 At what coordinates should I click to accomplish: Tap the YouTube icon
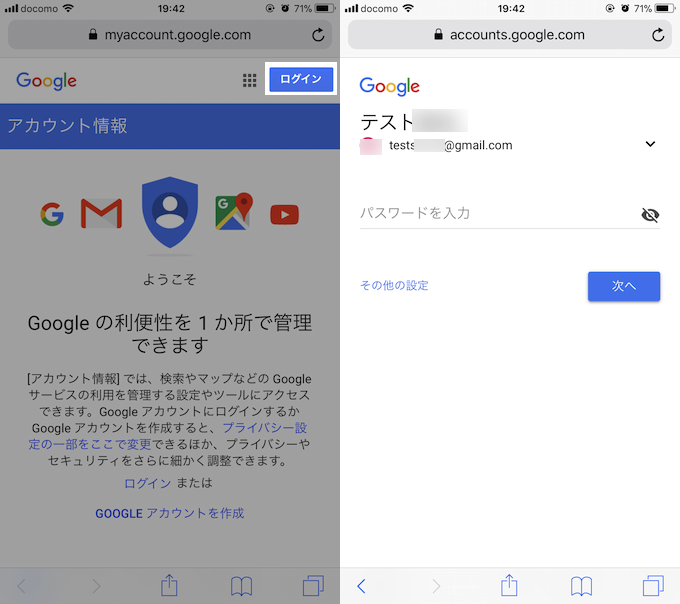pyautogui.click(x=284, y=214)
